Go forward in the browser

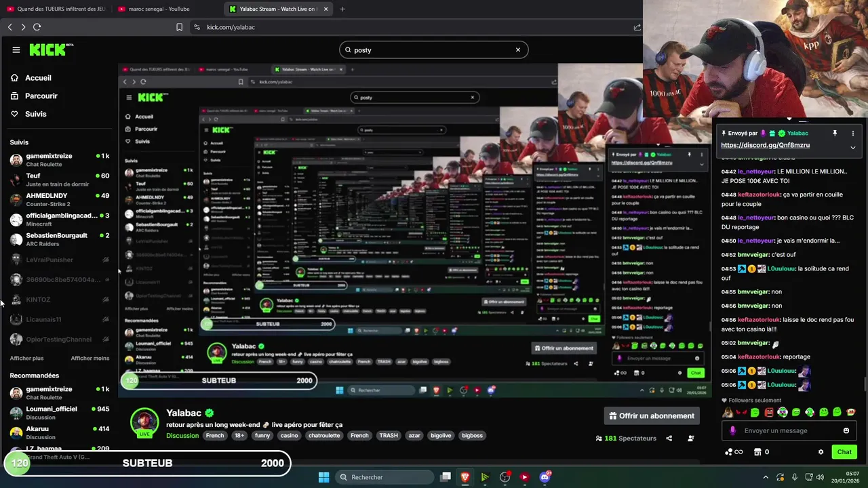click(23, 27)
